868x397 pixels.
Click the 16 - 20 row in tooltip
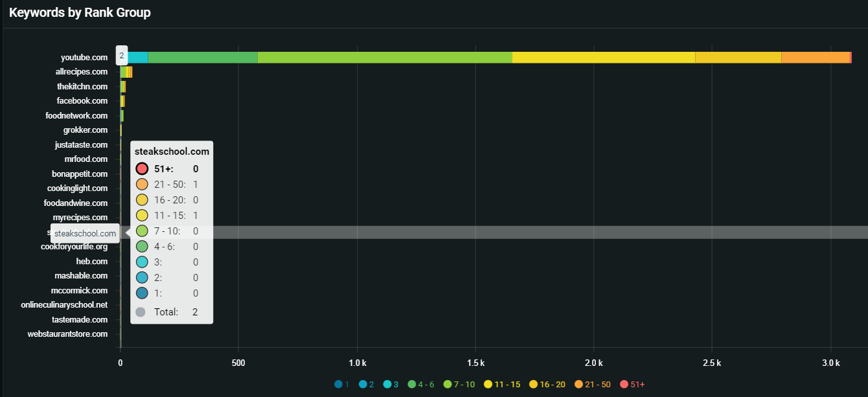coord(166,200)
